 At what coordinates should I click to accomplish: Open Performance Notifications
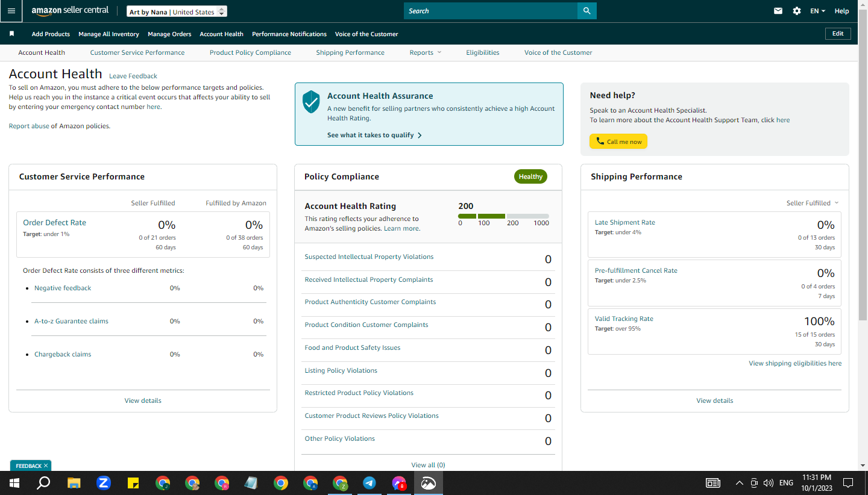289,34
